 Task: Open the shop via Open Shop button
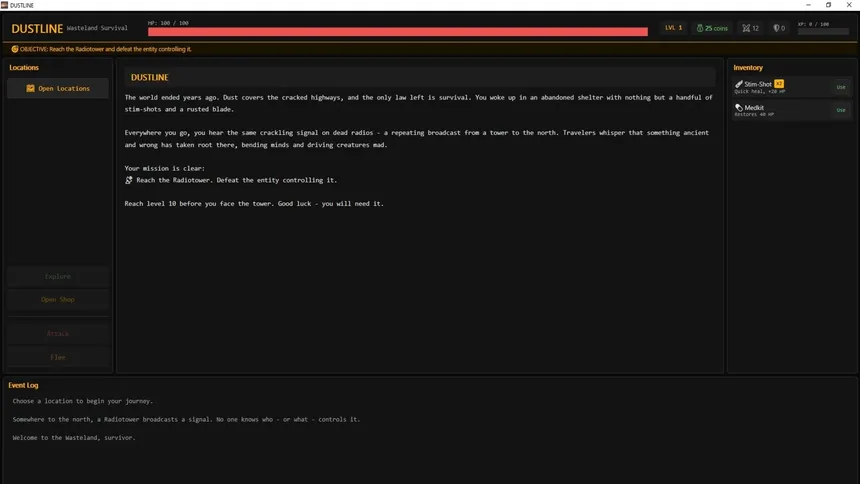[58, 300]
